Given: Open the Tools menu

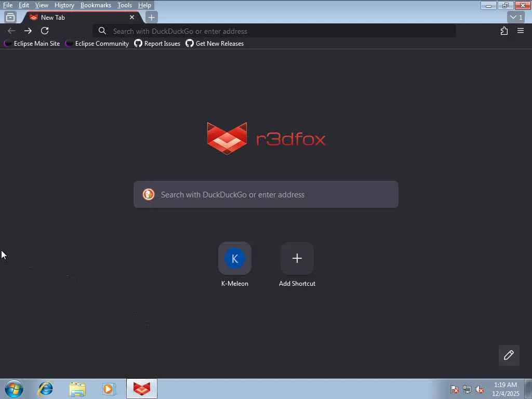Looking at the screenshot, I should pyautogui.click(x=125, y=5).
